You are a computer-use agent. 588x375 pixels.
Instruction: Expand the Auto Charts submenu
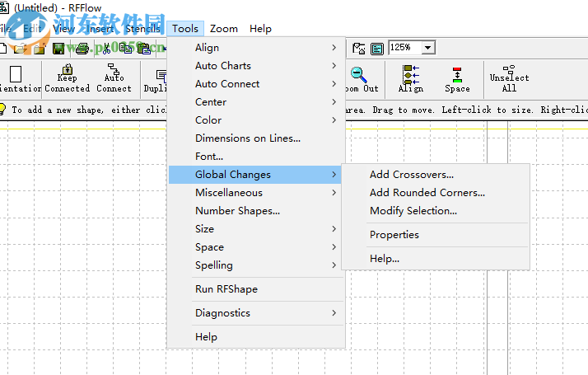click(256, 66)
